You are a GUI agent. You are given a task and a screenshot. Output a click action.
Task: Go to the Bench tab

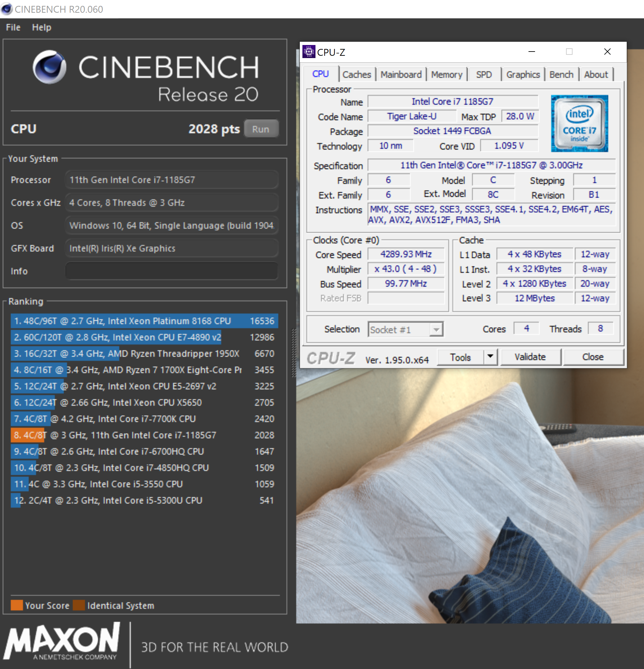[x=561, y=74]
